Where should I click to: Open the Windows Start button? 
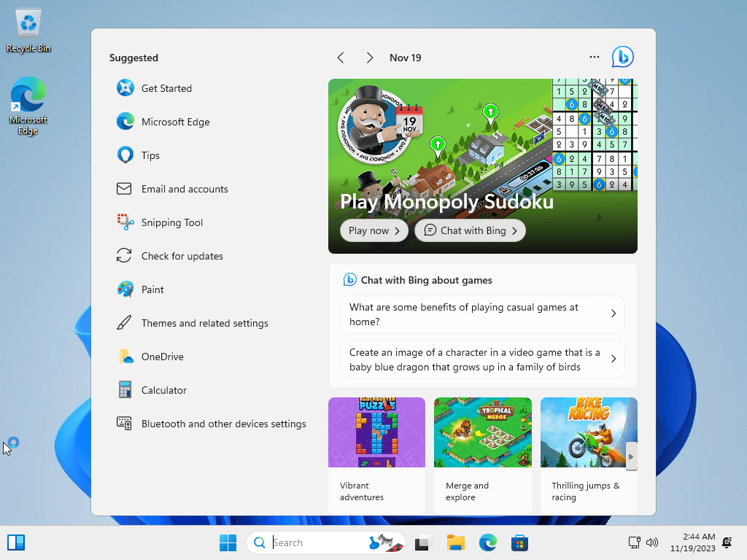pyautogui.click(x=228, y=542)
